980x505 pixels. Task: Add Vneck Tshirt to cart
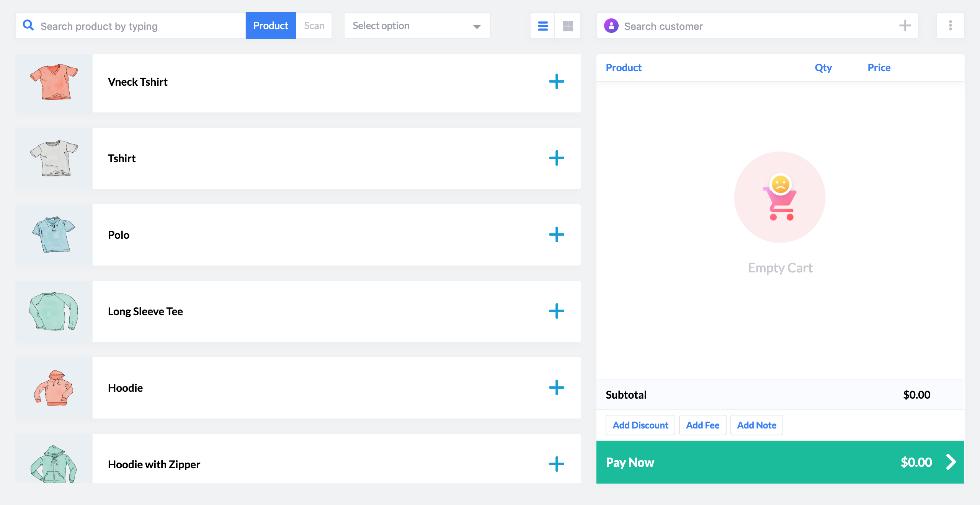[x=555, y=82]
